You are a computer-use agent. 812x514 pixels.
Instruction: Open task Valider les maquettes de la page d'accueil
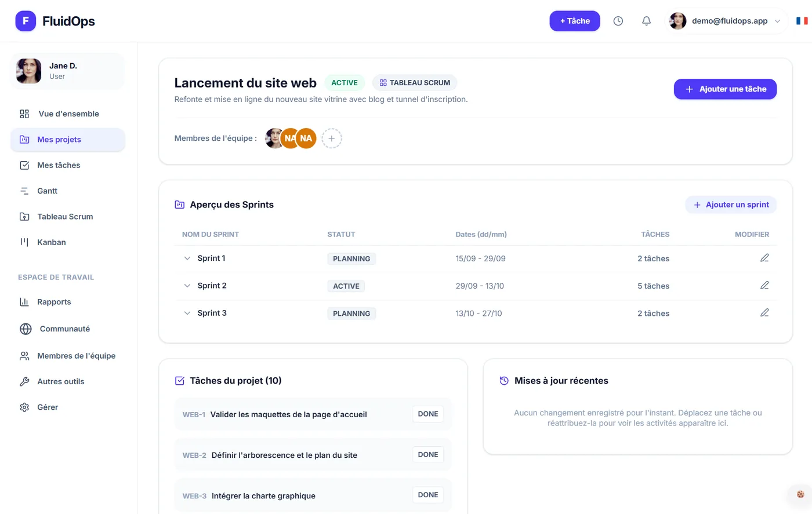tap(288, 414)
